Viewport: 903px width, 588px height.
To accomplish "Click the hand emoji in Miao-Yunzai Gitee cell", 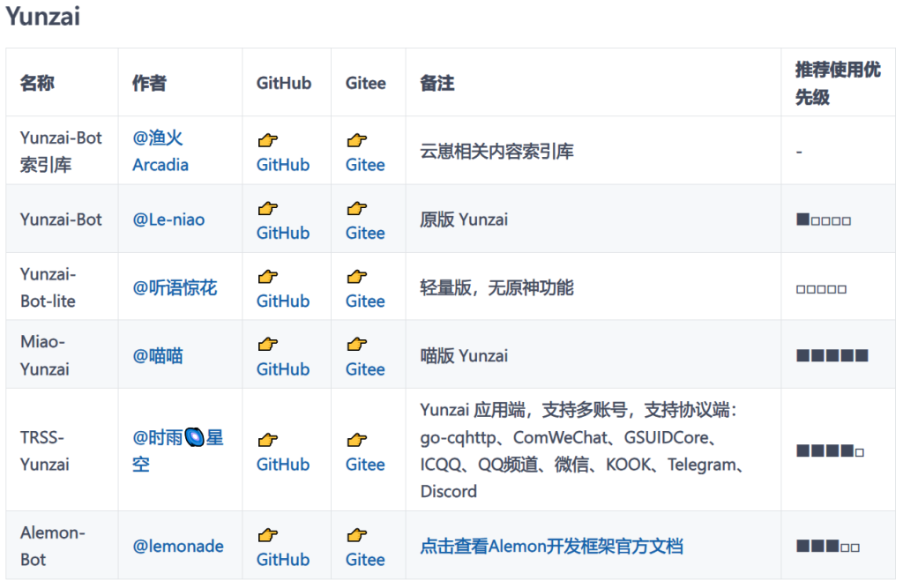I will pos(357,345).
